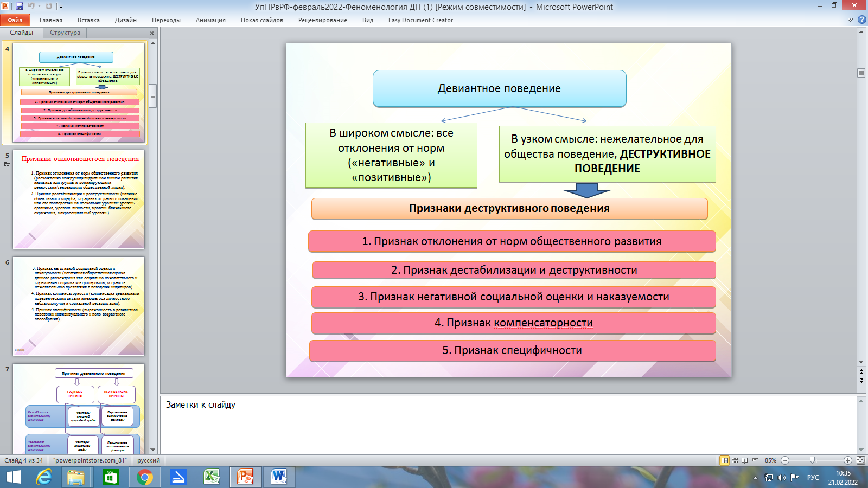868x488 pixels.
Task: Click the powerpointstore.com_81 theme name in the status bar
Action: tap(91, 460)
